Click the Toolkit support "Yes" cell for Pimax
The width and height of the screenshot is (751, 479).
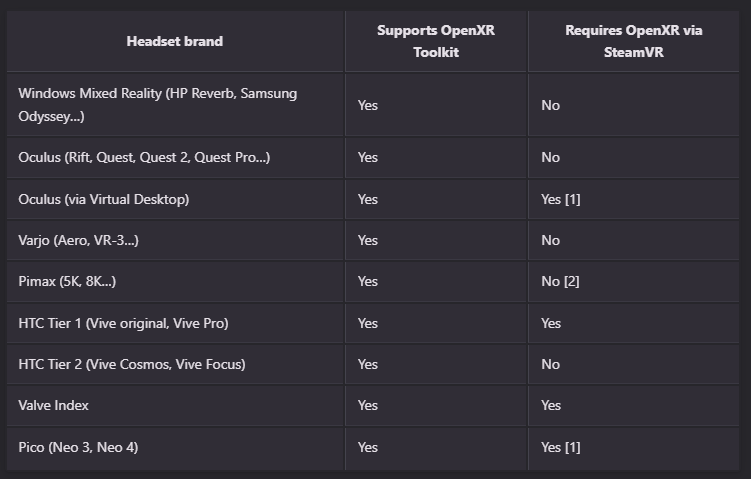368,281
